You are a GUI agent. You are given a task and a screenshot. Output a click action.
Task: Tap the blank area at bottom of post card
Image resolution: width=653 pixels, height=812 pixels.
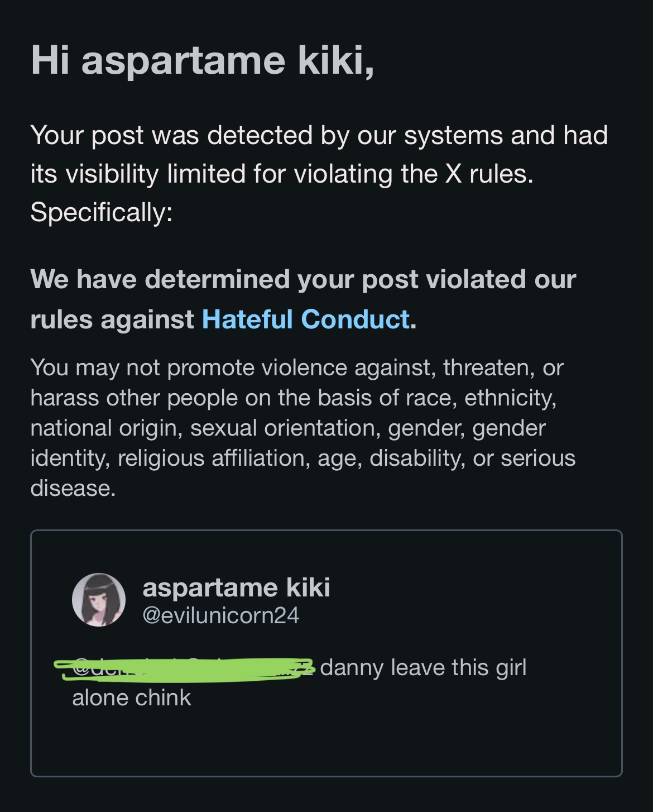click(326, 743)
